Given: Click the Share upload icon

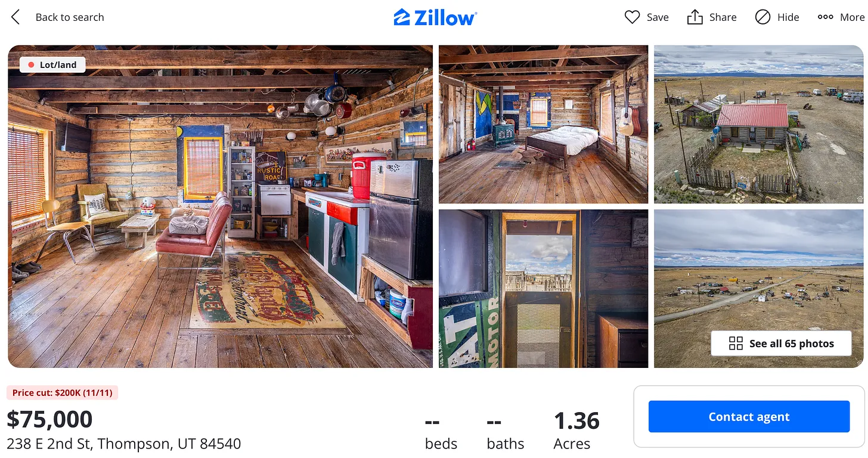Looking at the screenshot, I should tap(695, 17).
